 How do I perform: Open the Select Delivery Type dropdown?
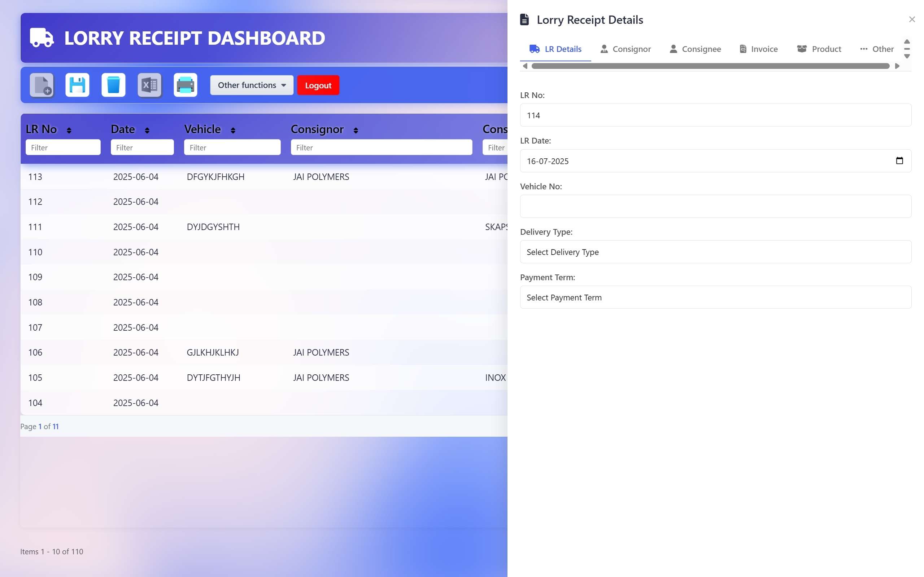[x=715, y=252]
